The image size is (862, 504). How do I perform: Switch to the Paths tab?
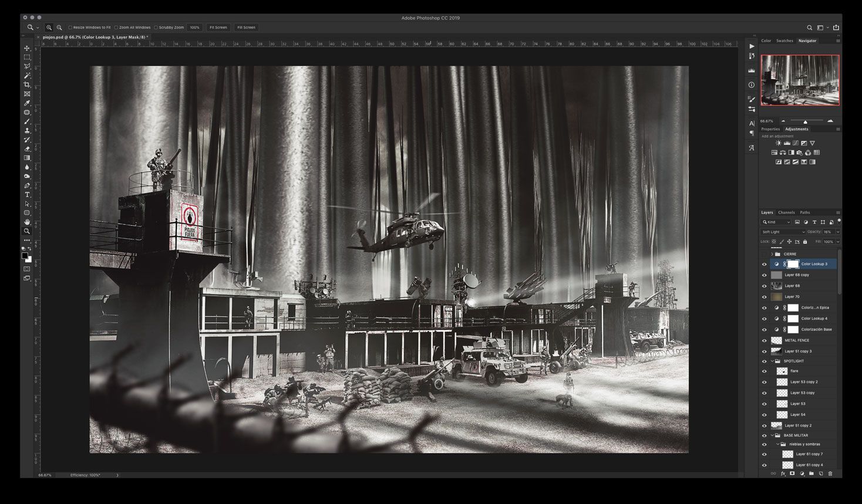click(805, 212)
